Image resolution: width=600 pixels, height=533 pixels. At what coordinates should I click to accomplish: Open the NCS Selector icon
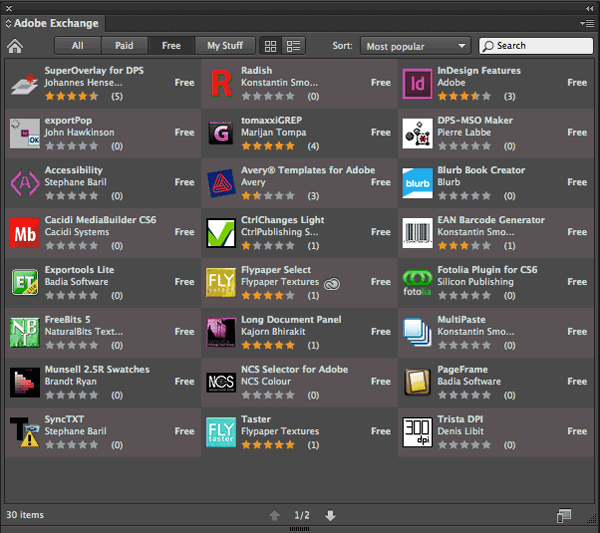tap(221, 382)
